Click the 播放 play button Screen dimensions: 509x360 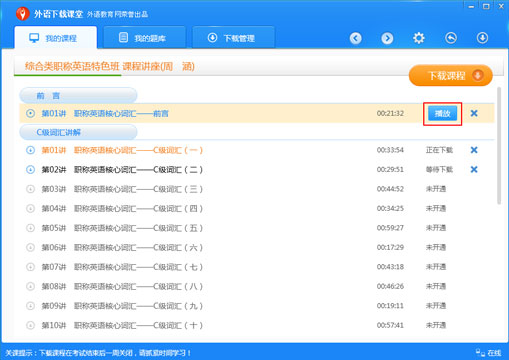(442, 114)
